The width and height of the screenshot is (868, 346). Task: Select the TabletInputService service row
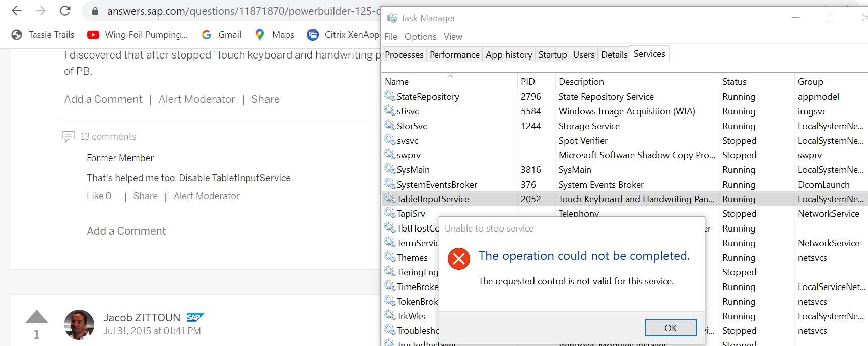click(x=433, y=199)
